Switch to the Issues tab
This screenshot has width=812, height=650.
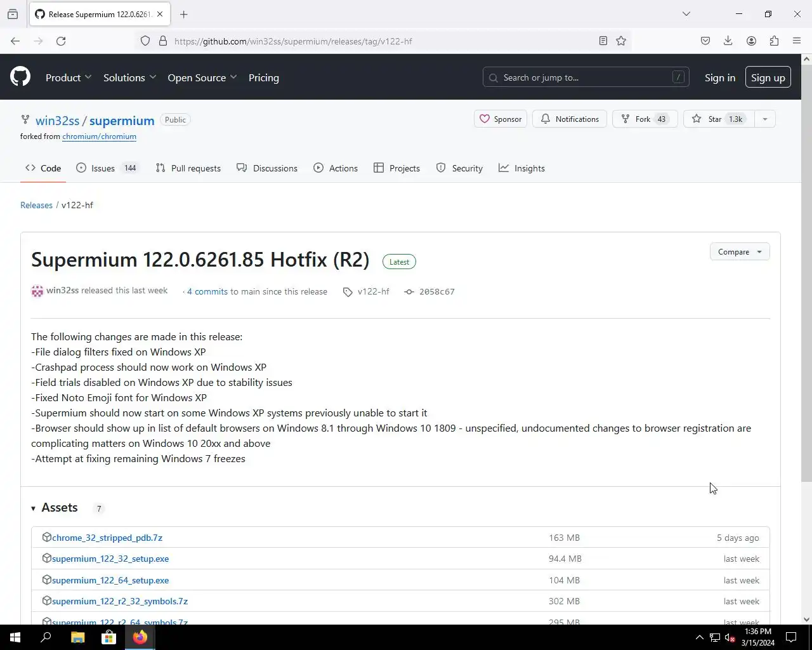point(107,168)
